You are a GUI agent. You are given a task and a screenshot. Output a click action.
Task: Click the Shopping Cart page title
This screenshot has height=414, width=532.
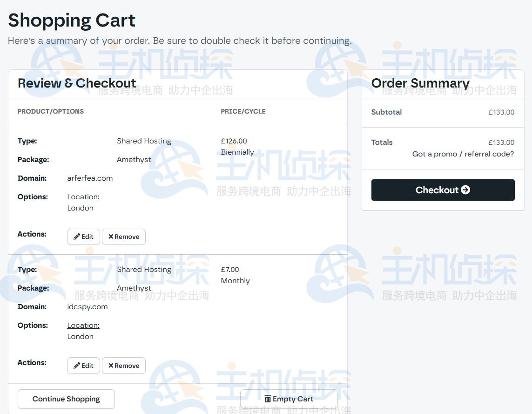coord(72,20)
